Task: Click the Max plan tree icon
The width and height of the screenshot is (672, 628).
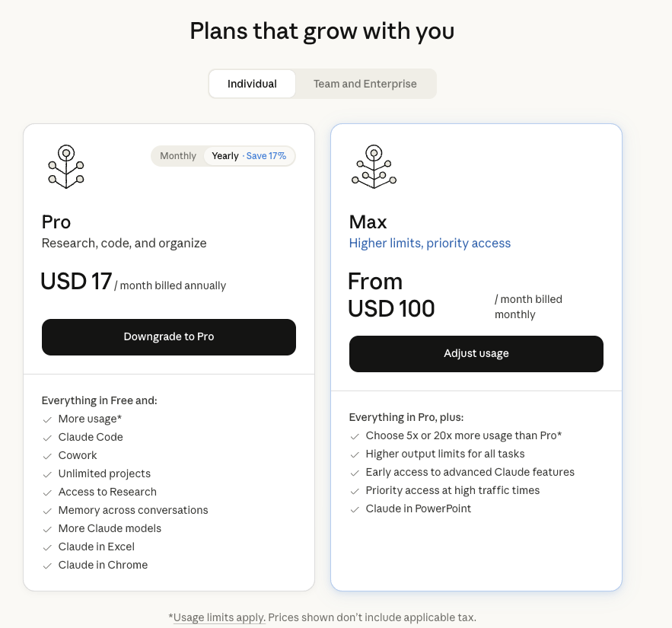Action: [x=373, y=167]
